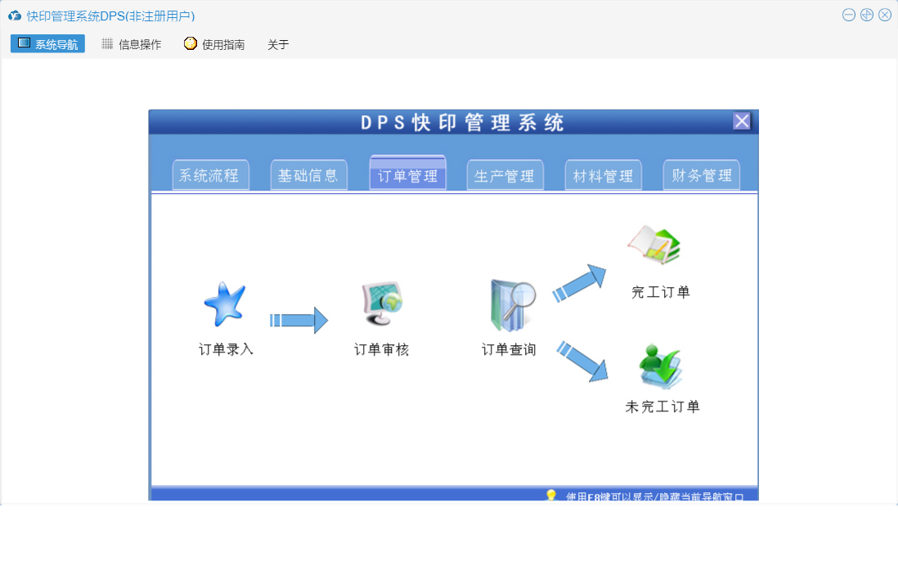Click the F8 hint text in status bar

click(654, 496)
